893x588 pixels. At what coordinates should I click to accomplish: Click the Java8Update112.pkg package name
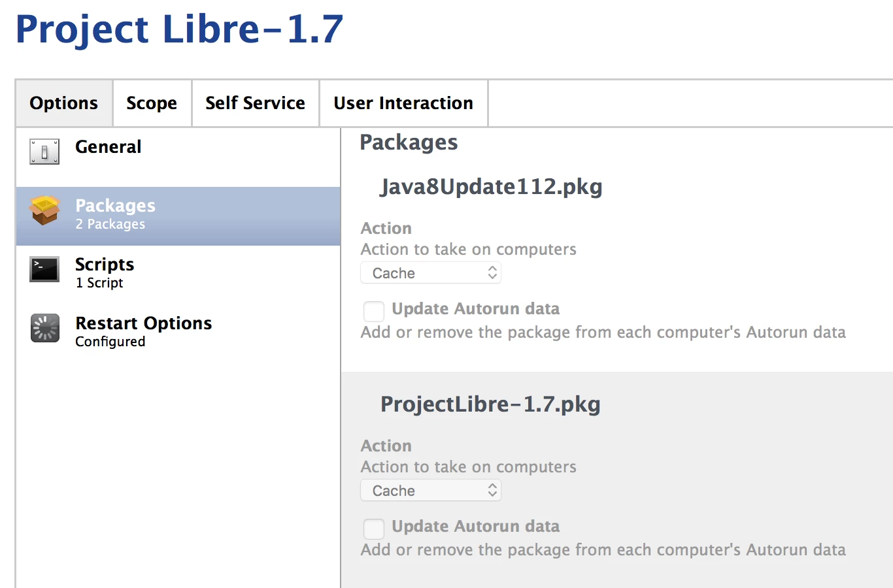(x=492, y=187)
